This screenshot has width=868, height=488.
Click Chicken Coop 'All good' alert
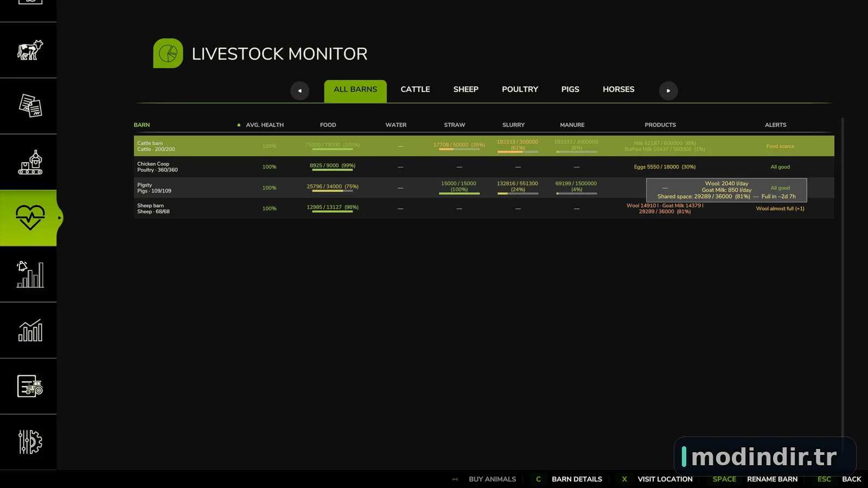click(x=780, y=167)
